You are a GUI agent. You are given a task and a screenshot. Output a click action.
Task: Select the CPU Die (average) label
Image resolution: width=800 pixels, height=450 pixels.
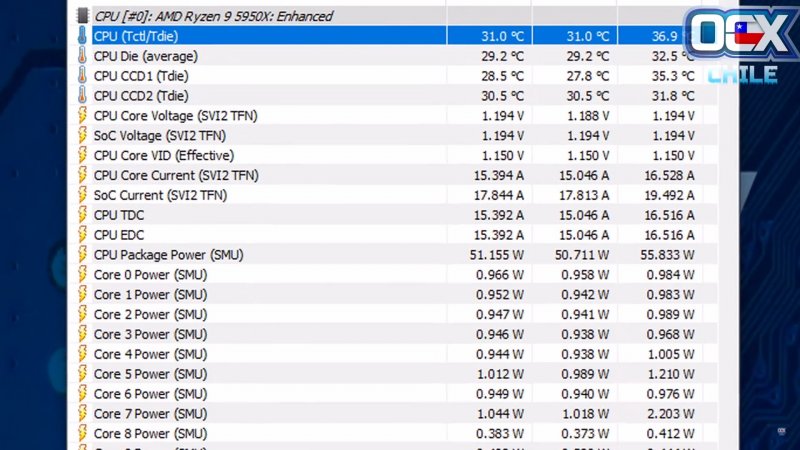145,56
